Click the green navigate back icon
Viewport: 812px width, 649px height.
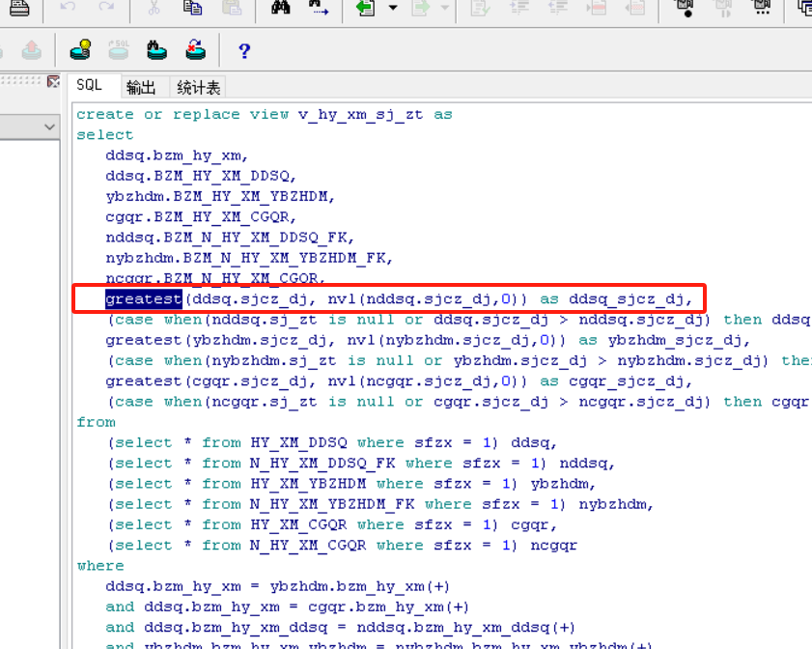coord(365,9)
